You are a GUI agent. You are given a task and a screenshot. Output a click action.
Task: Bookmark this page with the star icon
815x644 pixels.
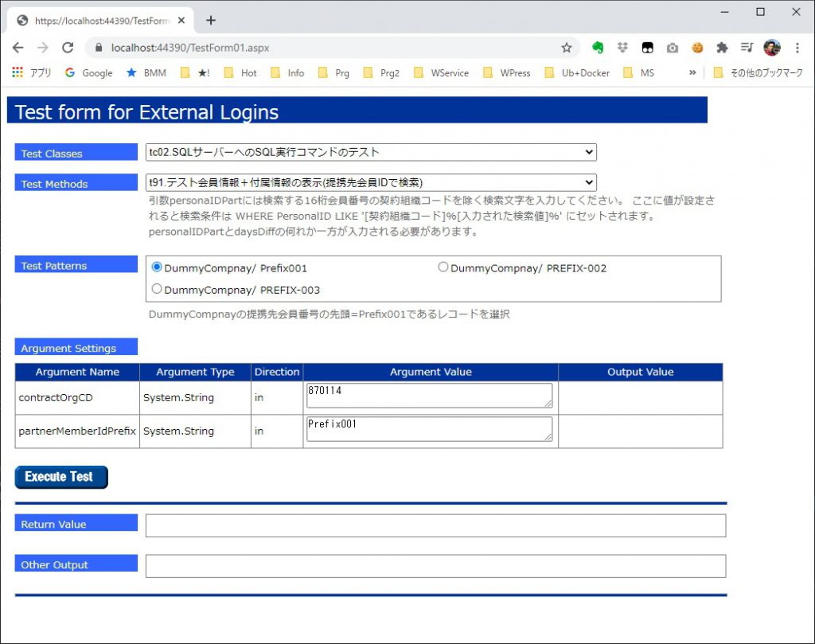pyautogui.click(x=567, y=48)
